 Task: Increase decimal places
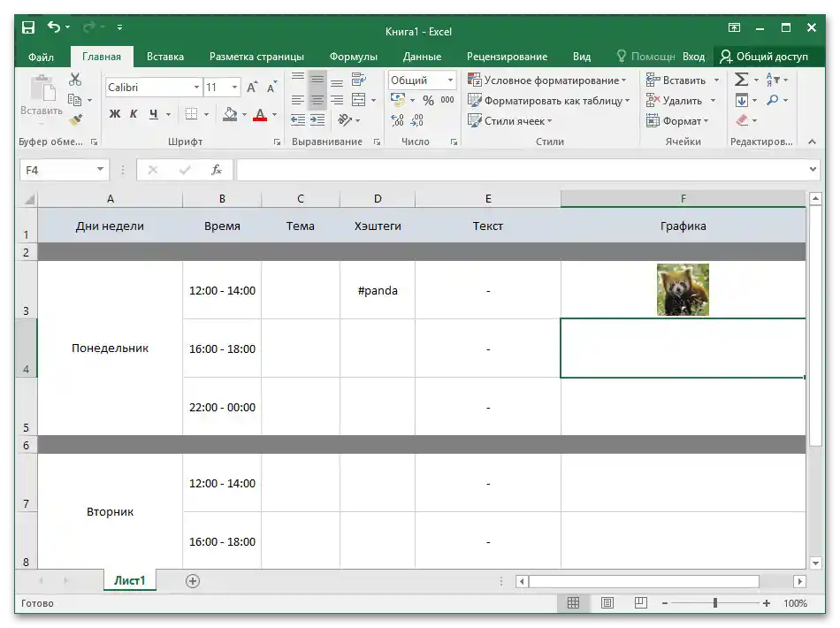[x=398, y=120]
